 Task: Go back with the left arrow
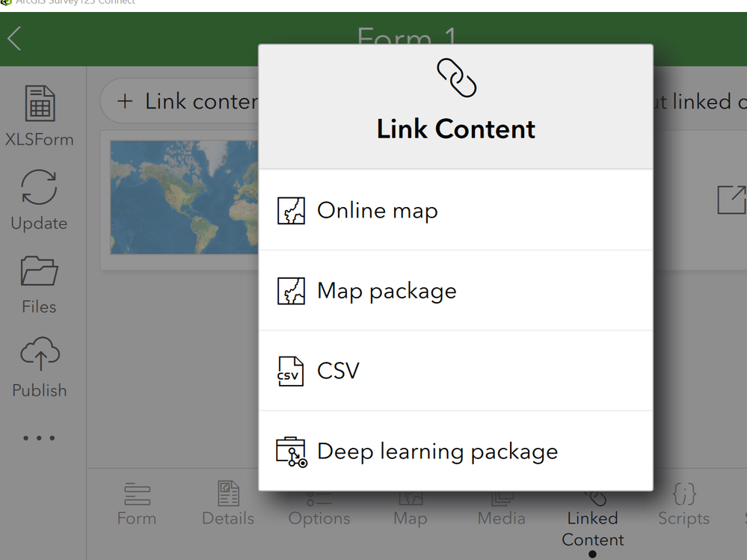coord(14,38)
